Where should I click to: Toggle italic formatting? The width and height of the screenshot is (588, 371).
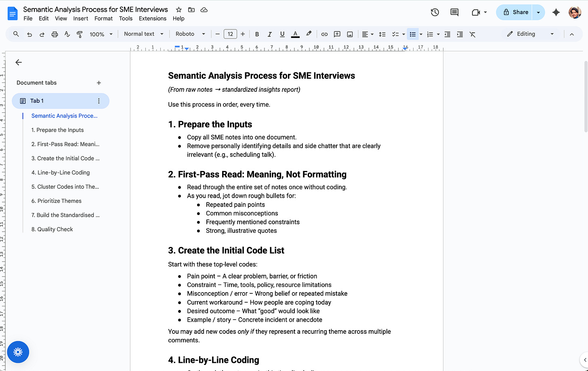coord(269,34)
